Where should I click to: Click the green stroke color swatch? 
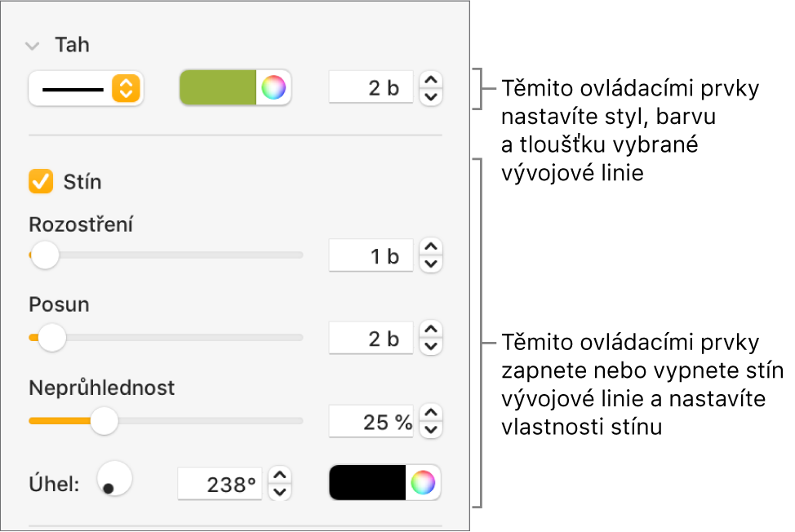(x=218, y=88)
